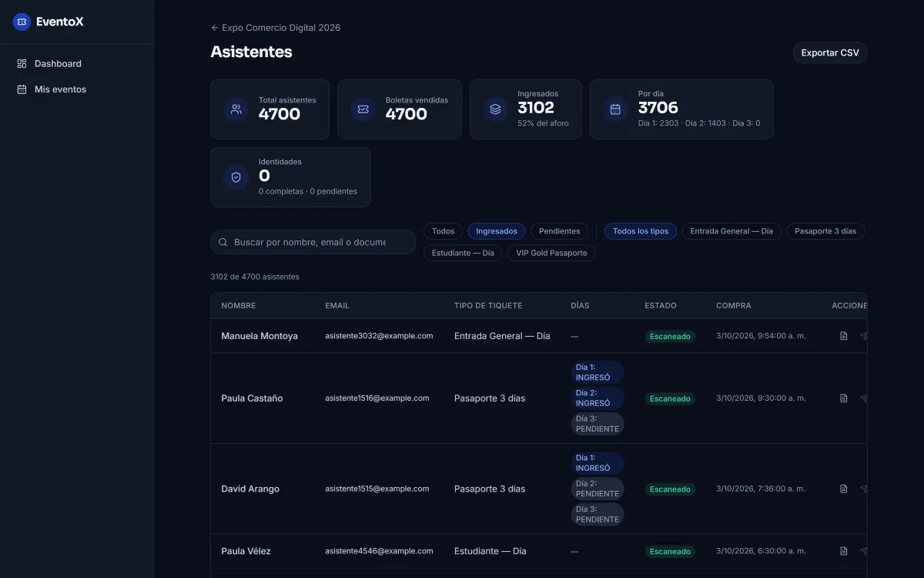The image size is (924, 578).
Task: Click the EventoX logo icon
Action: point(22,22)
